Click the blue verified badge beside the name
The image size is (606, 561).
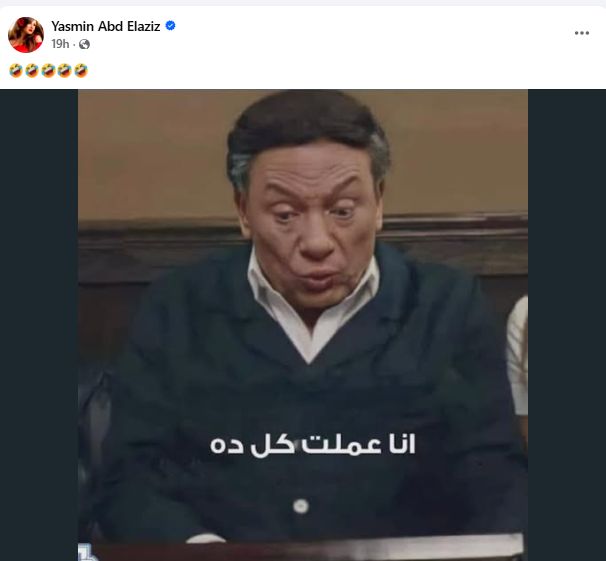tap(170, 26)
